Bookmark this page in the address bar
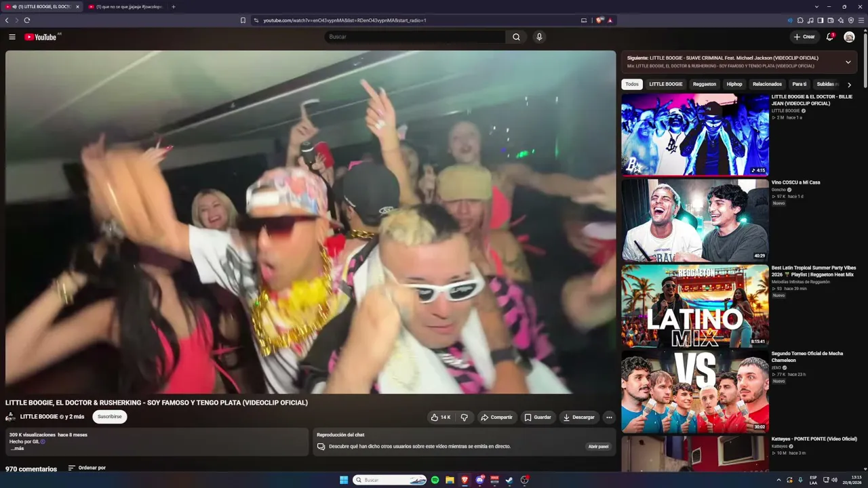Viewport: 868px width, 488px height. click(243, 20)
